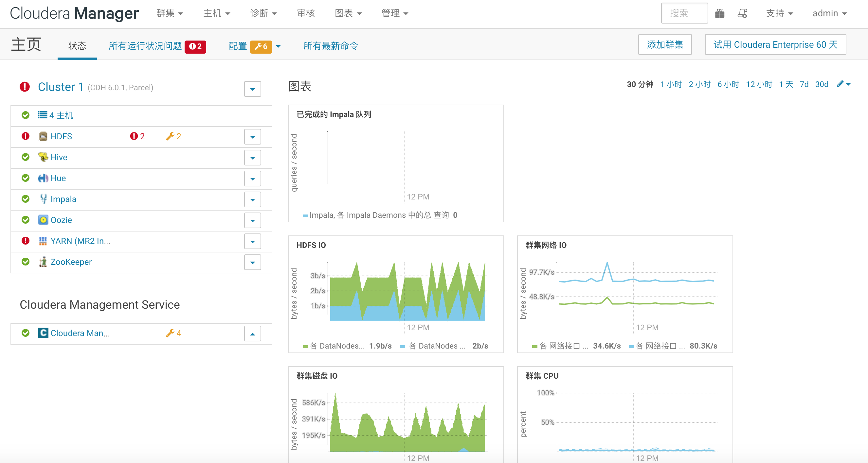The image size is (868, 463).
Task: Set chart range to 12 小时
Action: 759,84
